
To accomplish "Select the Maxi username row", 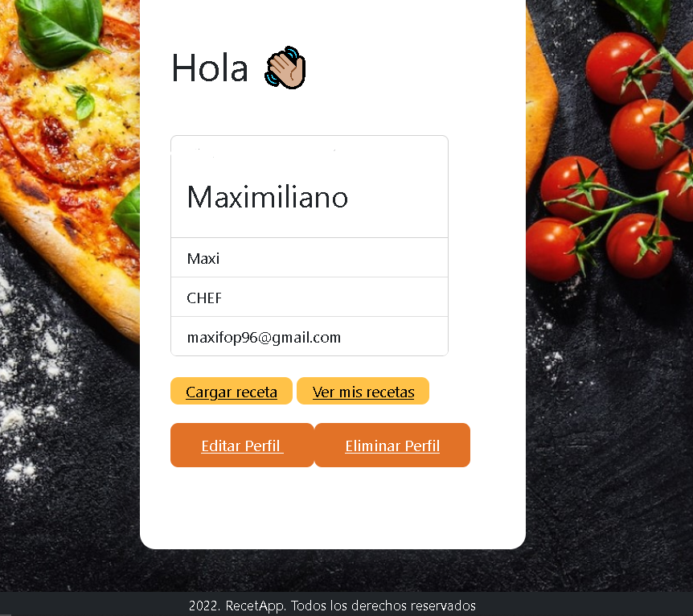I will point(310,258).
